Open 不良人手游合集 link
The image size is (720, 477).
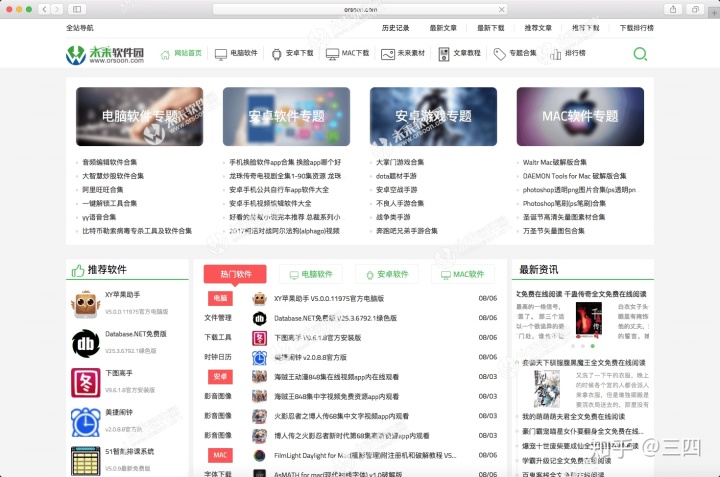pos(400,203)
